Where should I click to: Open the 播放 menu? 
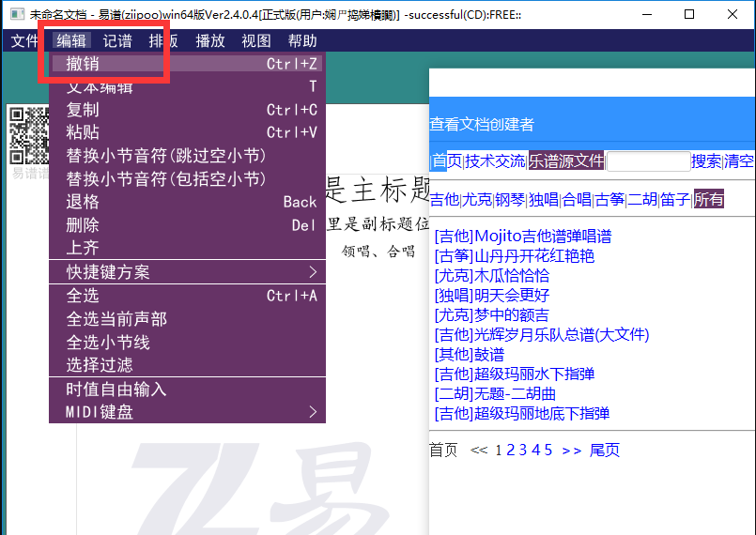point(210,41)
